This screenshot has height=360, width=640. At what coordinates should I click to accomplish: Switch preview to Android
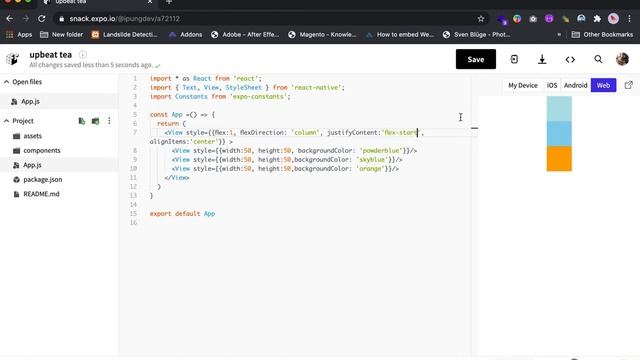575,85
